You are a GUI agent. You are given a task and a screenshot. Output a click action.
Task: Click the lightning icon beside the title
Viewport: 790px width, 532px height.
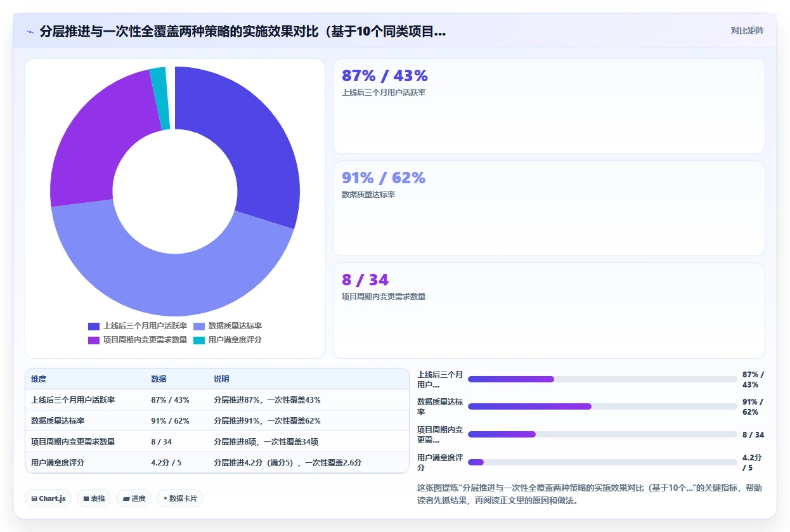click(x=30, y=32)
